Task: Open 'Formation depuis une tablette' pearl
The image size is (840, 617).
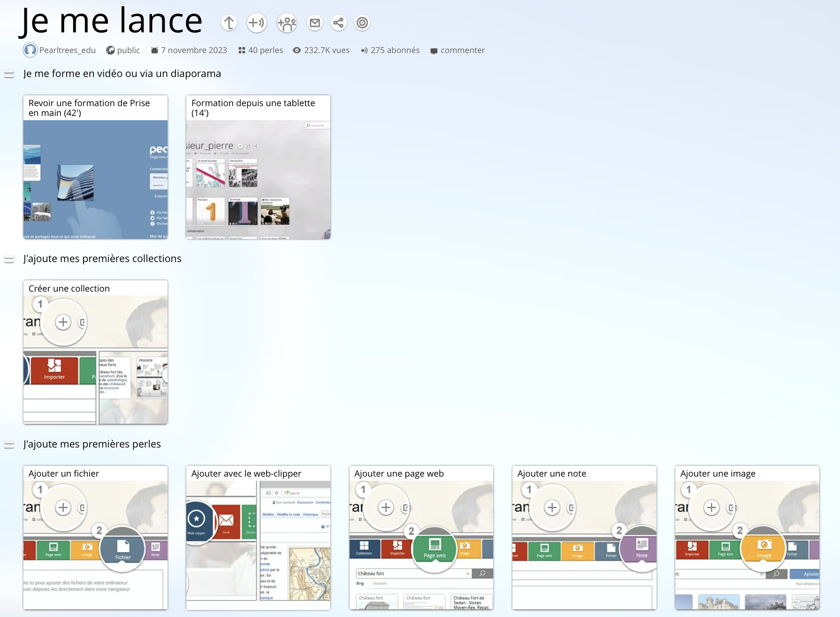Action: point(258,167)
